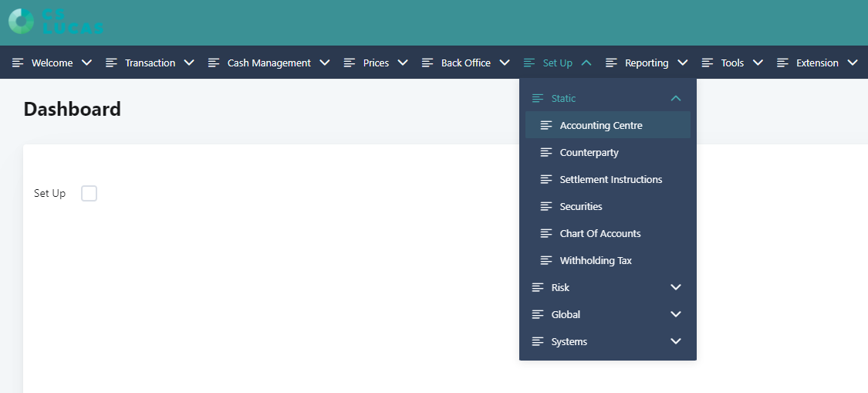Click the list icon beside Accounting Centre
868x393 pixels.
546,125
